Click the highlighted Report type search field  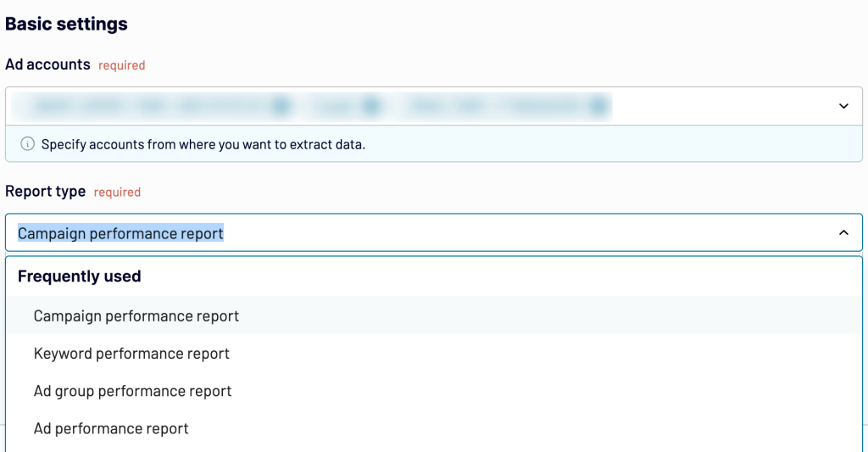coord(434,232)
